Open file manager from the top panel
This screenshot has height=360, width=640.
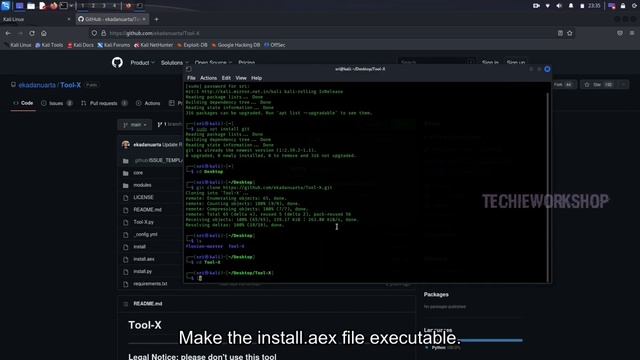pyautogui.click(x=31, y=6)
